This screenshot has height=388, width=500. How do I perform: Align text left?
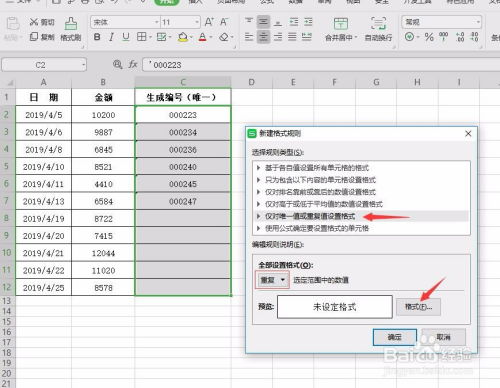pos(249,37)
